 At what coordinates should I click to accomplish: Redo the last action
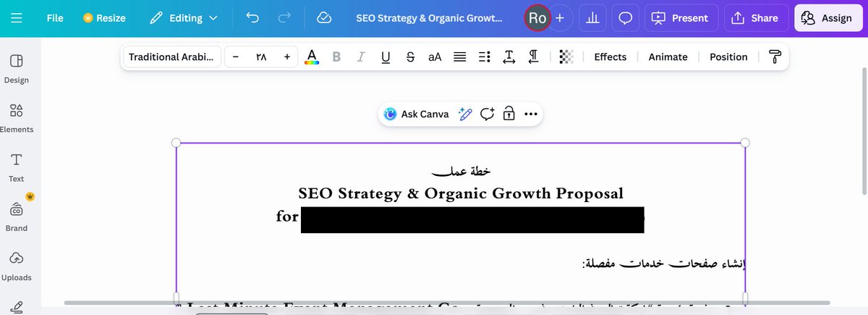(x=284, y=18)
